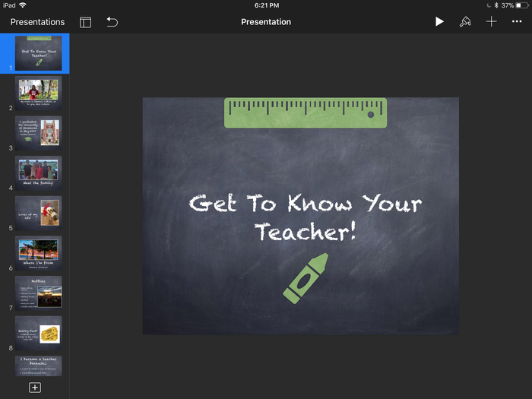532x399 pixels.
Task: Open slide 8 with the yellow ticket
Action: [x=39, y=332]
